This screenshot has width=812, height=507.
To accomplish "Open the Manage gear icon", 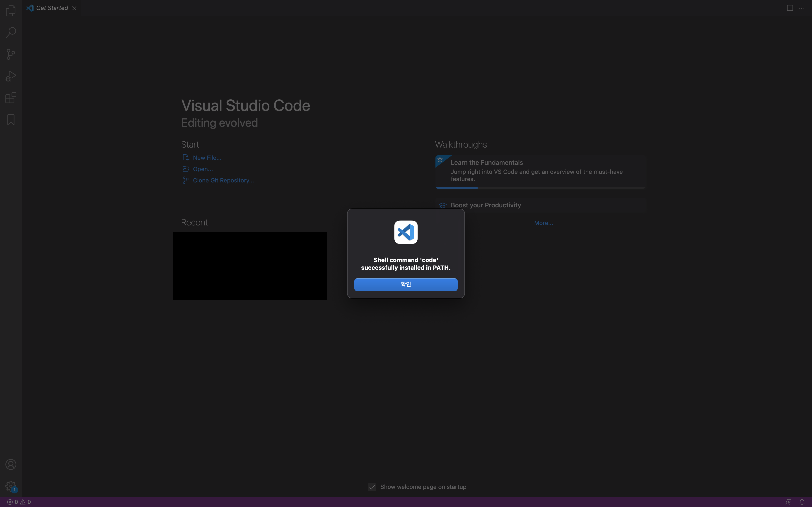I will [x=11, y=486].
